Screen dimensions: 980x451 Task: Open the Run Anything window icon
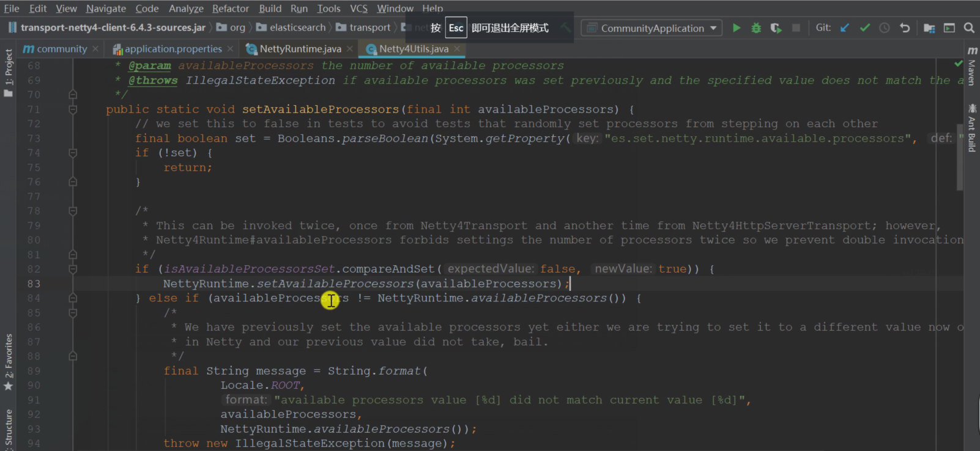949,28
